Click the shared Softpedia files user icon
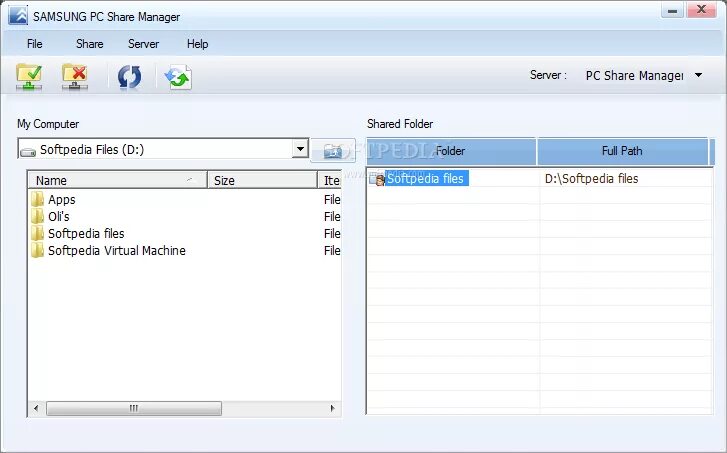Screen dimensions: 727x453 pos(377,179)
